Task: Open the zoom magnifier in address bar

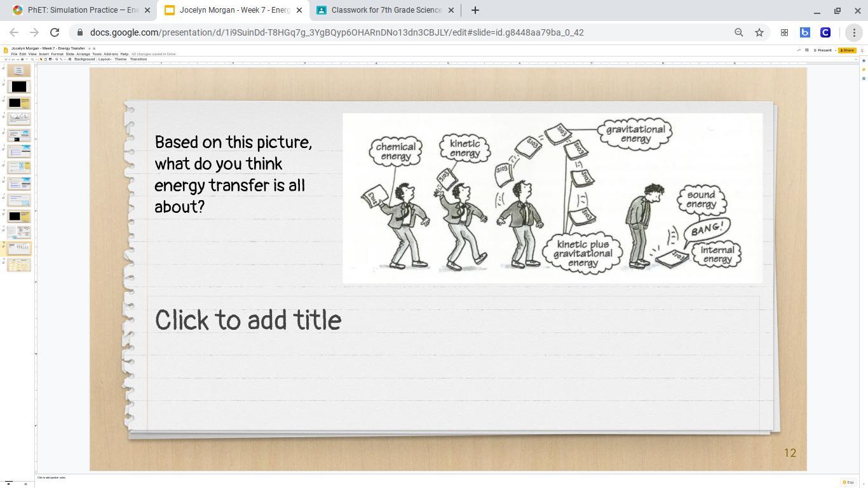Action: pos(738,32)
